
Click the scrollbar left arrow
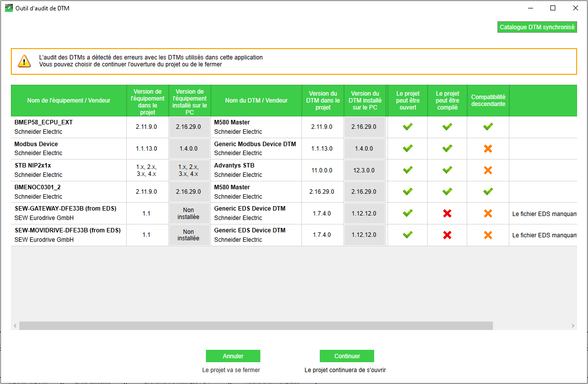coord(15,326)
